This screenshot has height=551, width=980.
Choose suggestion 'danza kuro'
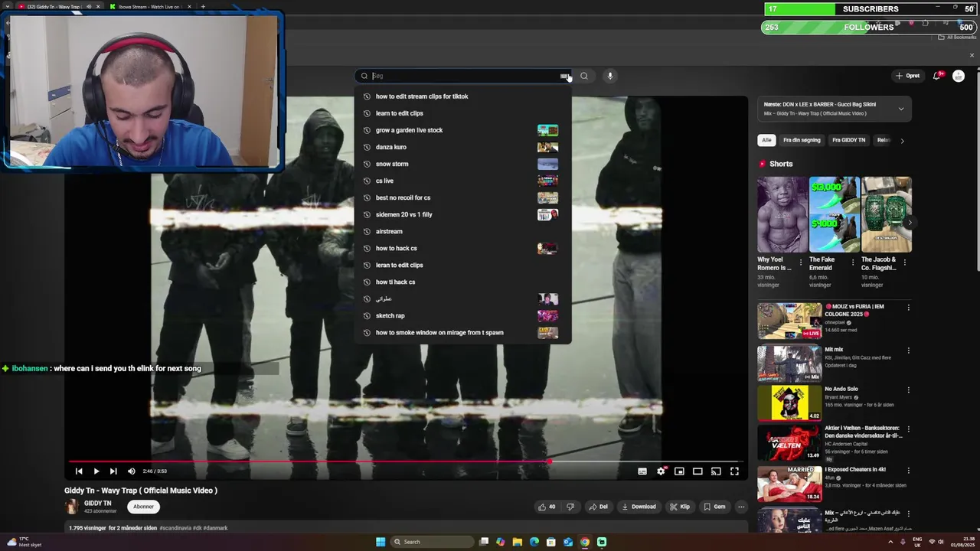coord(462,147)
